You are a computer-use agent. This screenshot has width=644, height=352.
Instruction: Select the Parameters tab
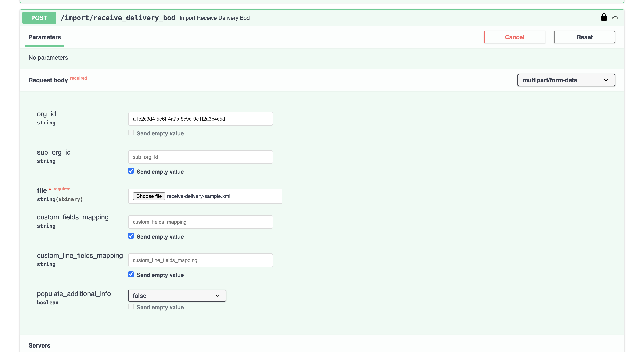(x=45, y=37)
